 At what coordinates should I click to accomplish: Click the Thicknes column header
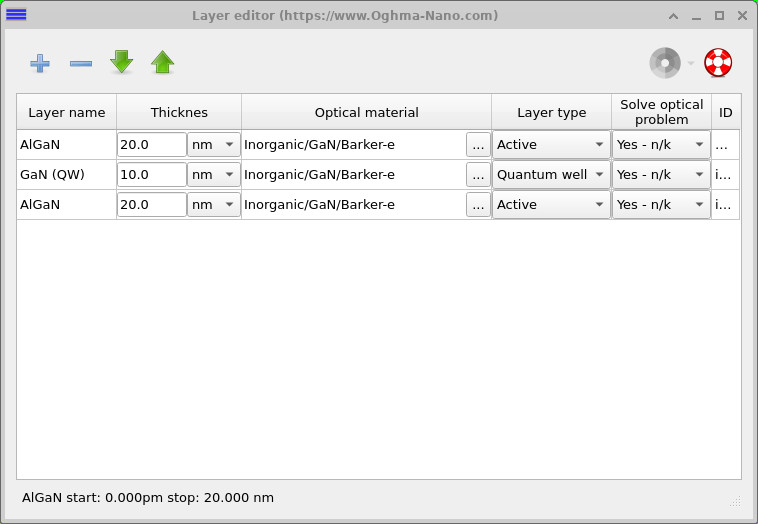(x=179, y=112)
